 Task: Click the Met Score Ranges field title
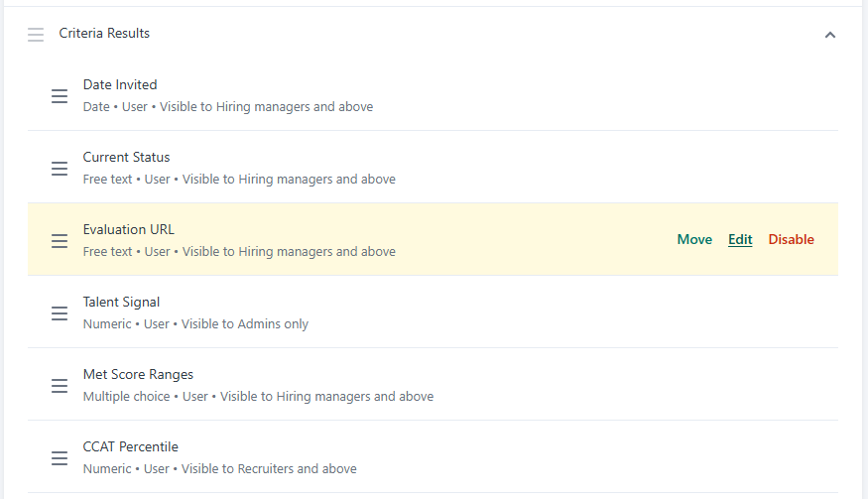coord(138,374)
